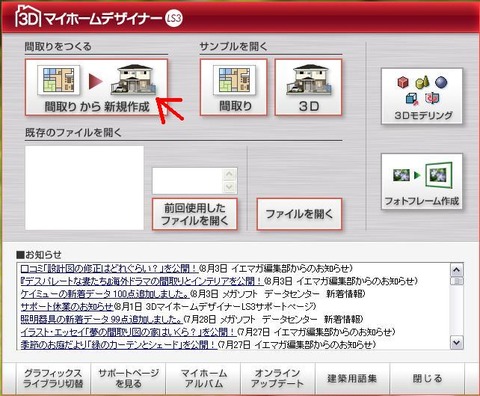
Task: Open フォトフレーム作成 photo frame creator
Action: pyautogui.click(x=422, y=181)
